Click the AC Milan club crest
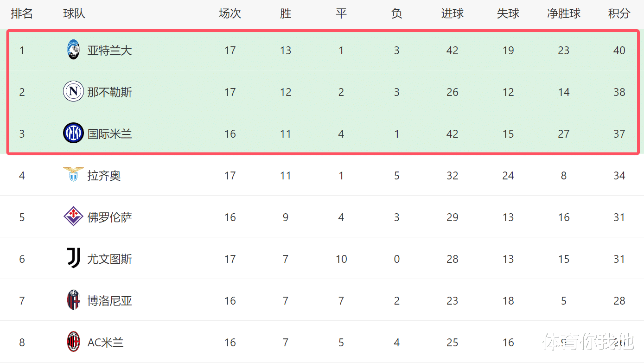 click(73, 342)
